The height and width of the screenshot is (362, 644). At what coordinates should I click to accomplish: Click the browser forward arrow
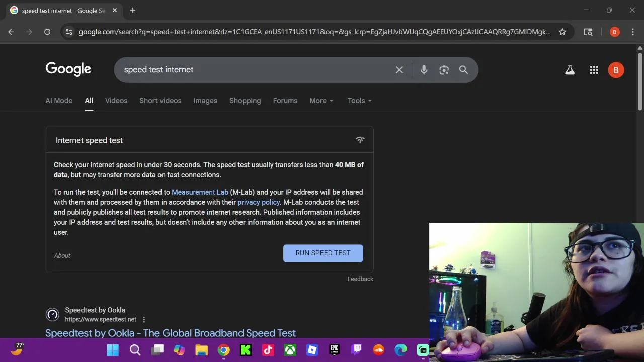point(29,32)
